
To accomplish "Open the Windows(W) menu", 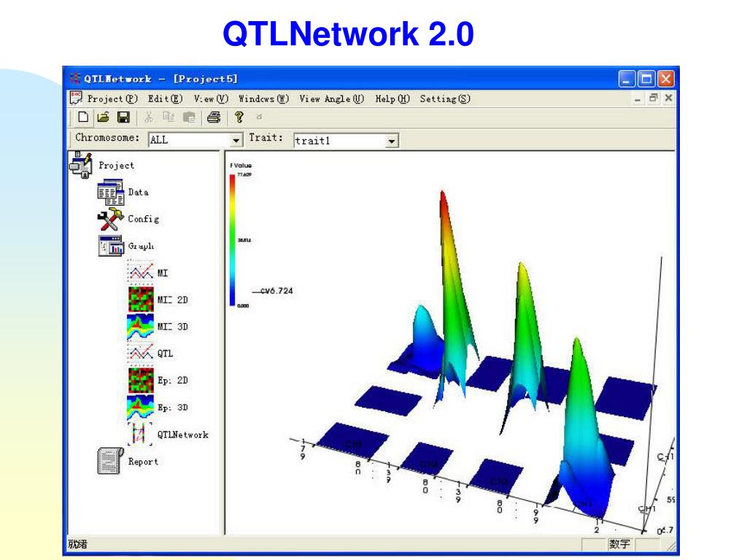I will pos(263,98).
